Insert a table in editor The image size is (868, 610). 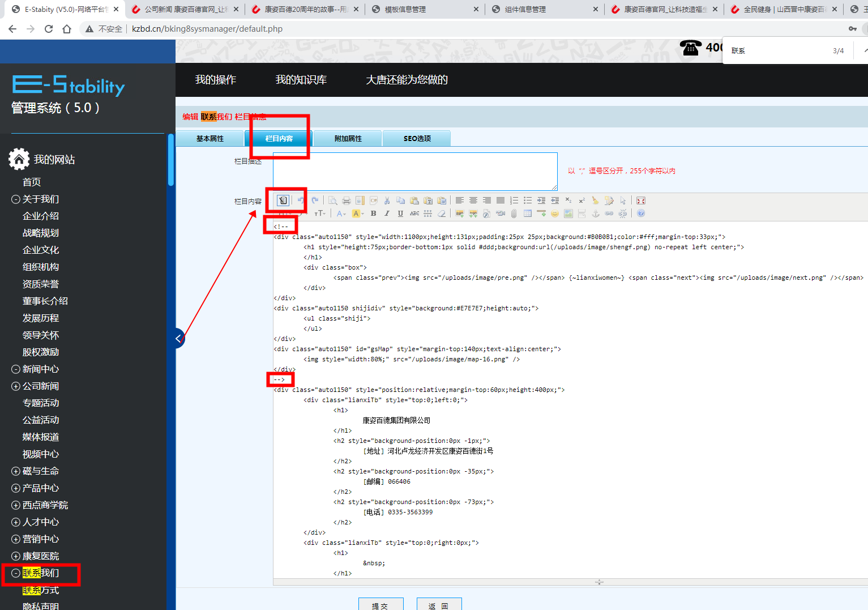527,214
